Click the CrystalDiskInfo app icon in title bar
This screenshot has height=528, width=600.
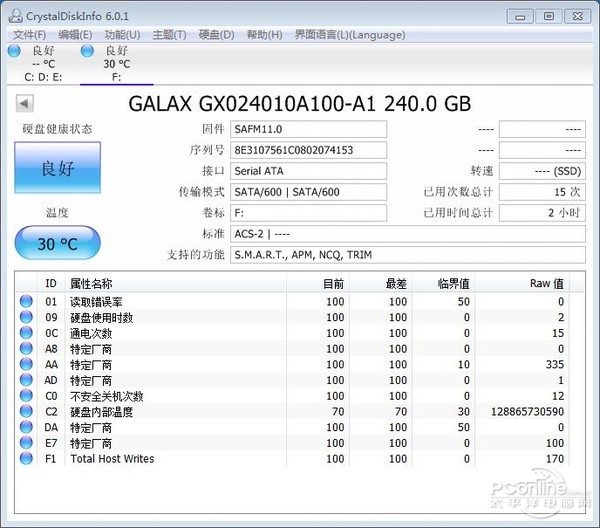[x=15, y=16]
